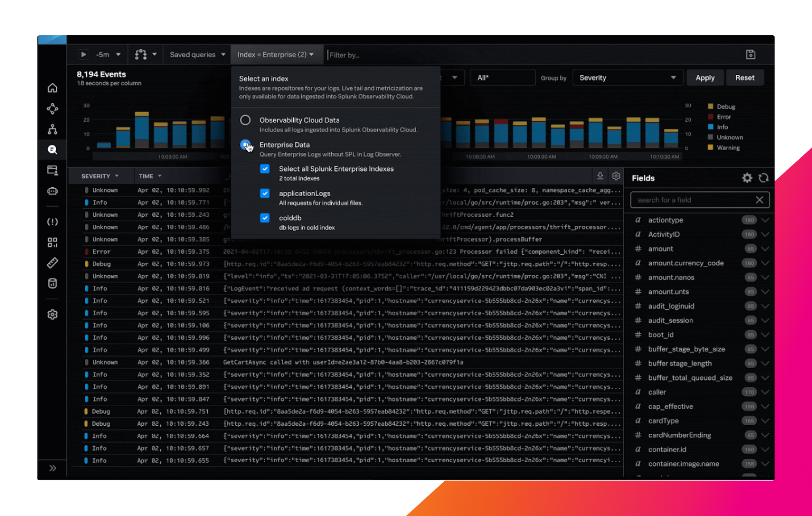Open the APM service map icon

pyautogui.click(x=52, y=108)
